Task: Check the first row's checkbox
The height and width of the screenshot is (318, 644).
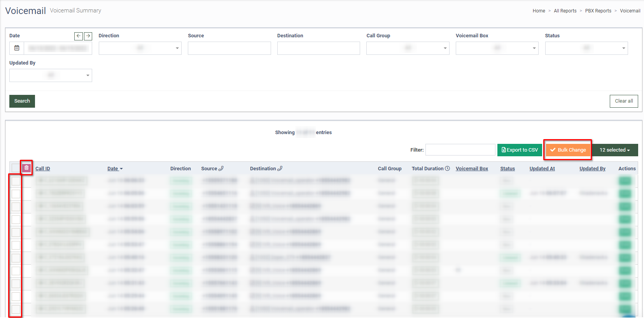Action: pos(16,181)
